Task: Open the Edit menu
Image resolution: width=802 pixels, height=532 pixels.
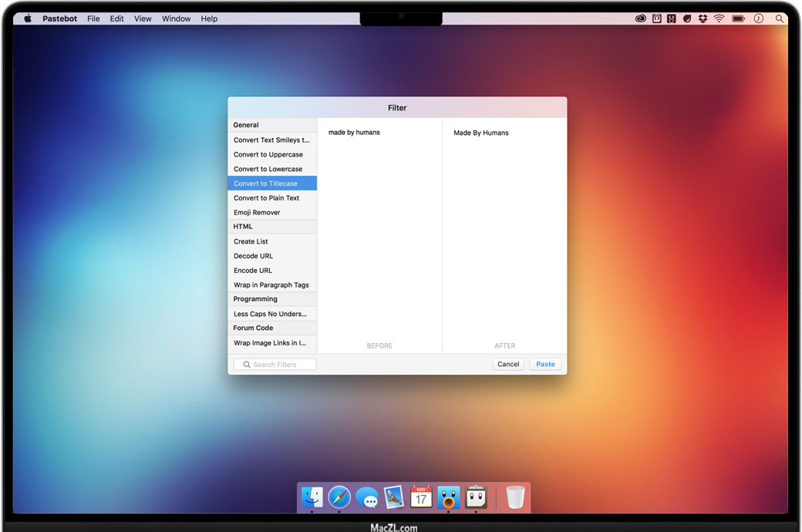Action: tap(116, 19)
